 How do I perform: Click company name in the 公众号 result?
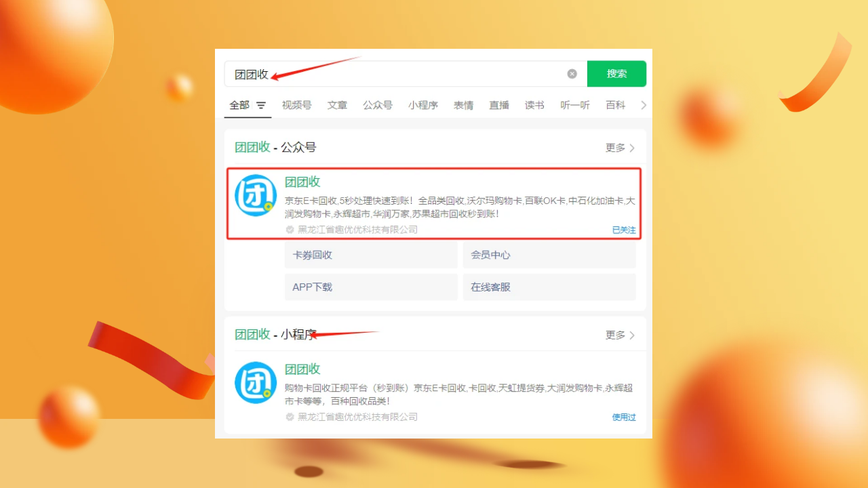click(x=358, y=230)
